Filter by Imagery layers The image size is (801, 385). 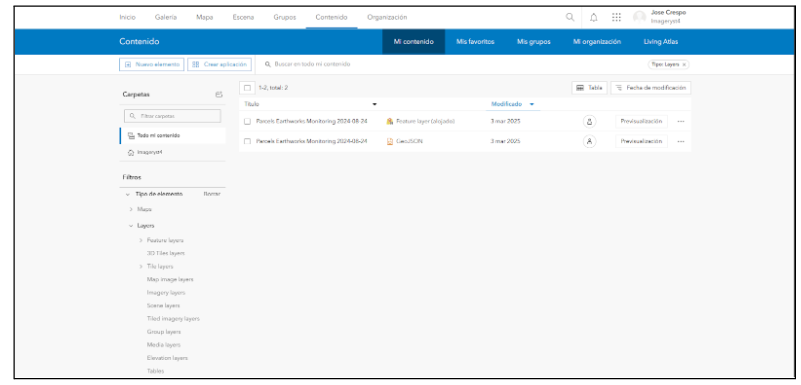(166, 293)
